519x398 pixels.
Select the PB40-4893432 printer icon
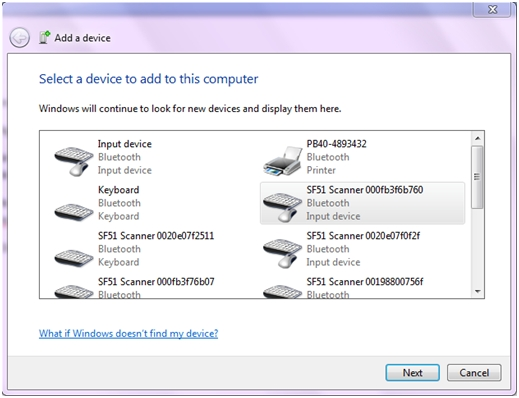(282, 161)
